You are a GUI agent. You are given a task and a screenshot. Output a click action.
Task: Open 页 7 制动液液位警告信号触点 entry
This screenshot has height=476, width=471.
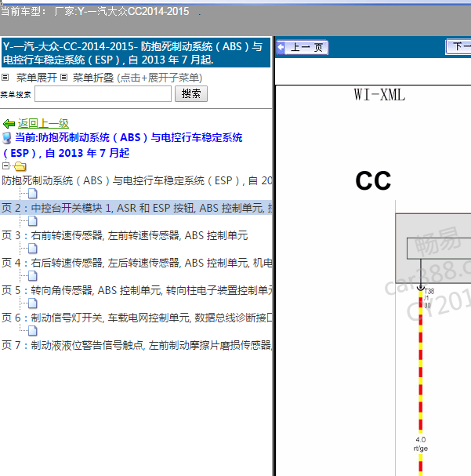[x=136, y=345]
